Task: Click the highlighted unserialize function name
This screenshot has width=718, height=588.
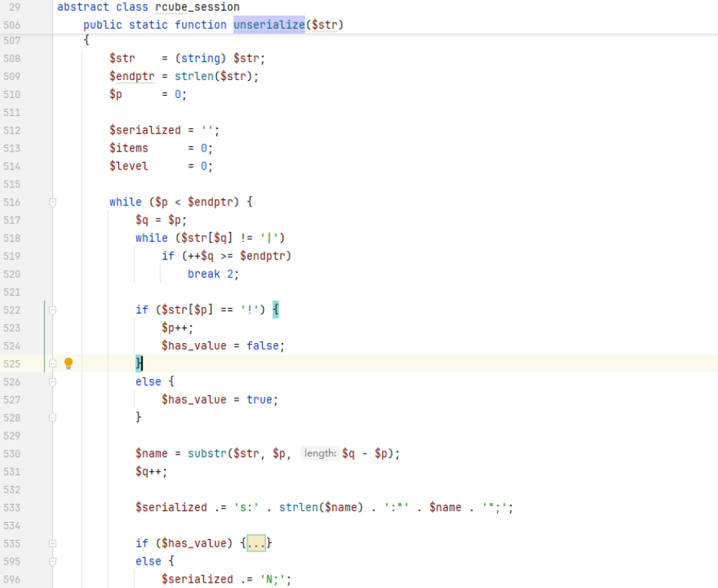Action: point(269,25)
